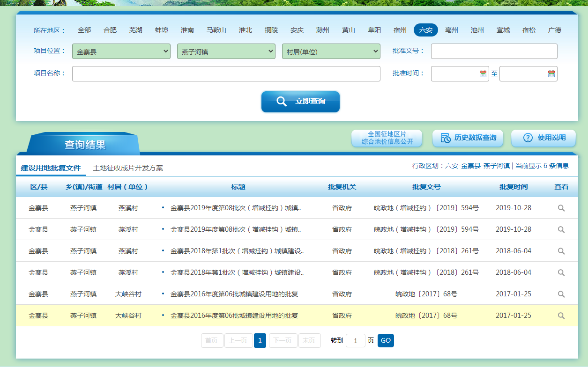Image resolution: width=588 pixels, height=367 pixels.
Task: Click the 上一页 pagination button
Action: pos(238,340)
